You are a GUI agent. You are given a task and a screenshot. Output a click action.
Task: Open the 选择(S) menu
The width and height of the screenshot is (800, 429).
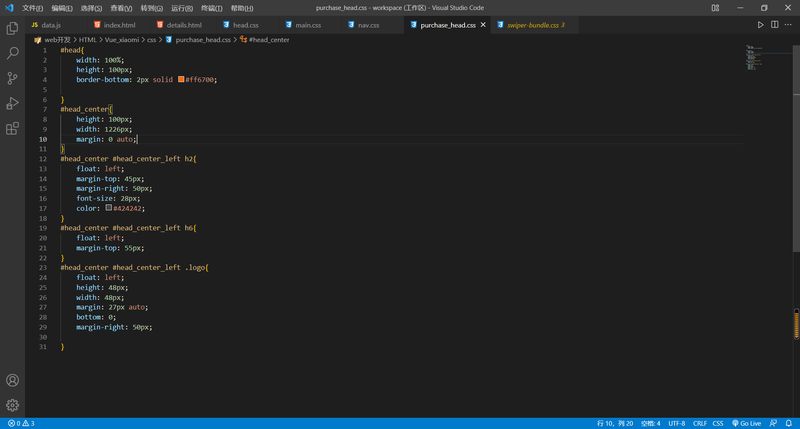(x=91, y=8)
